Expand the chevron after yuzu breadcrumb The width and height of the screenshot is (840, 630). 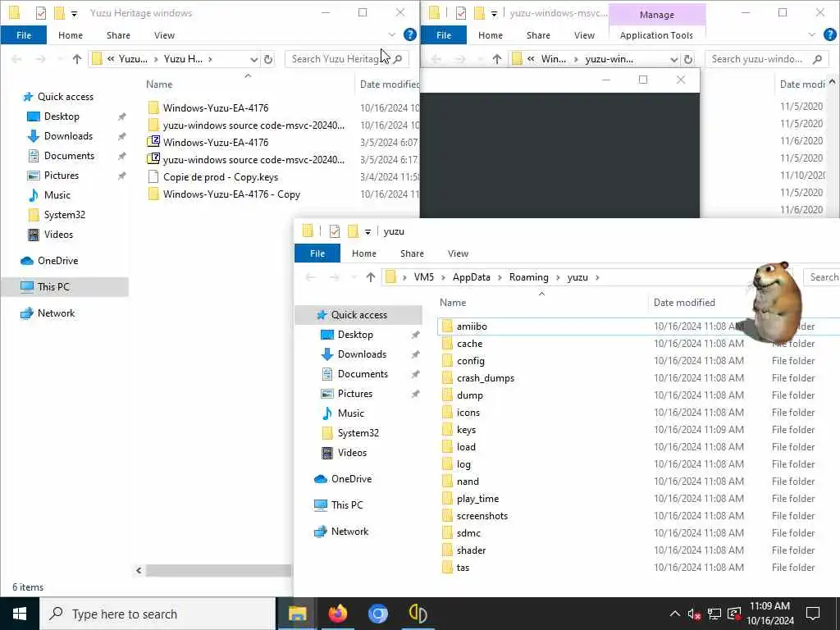(597, 277)
